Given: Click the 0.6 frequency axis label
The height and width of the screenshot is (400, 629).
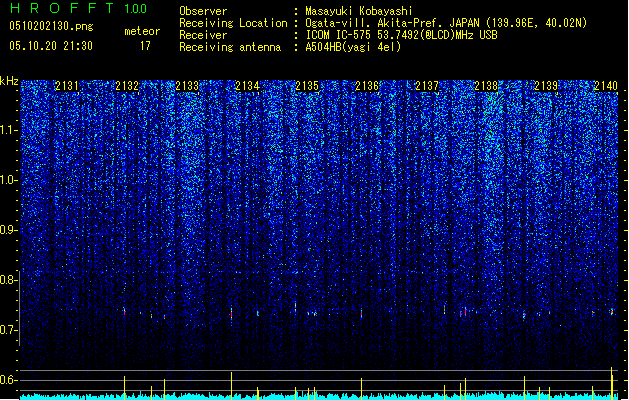Looking at the screenshot, I should 9,380.
